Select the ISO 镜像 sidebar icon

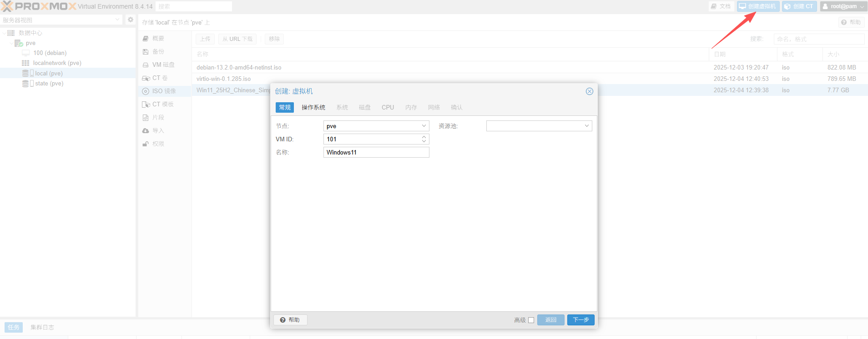(146, 91)
